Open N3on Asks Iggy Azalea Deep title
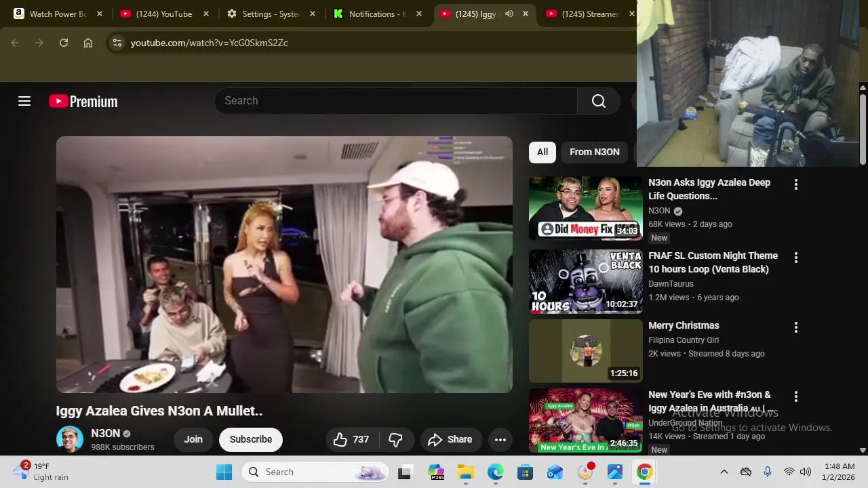This screenshot has height=488, width=868. coord(709,189)
